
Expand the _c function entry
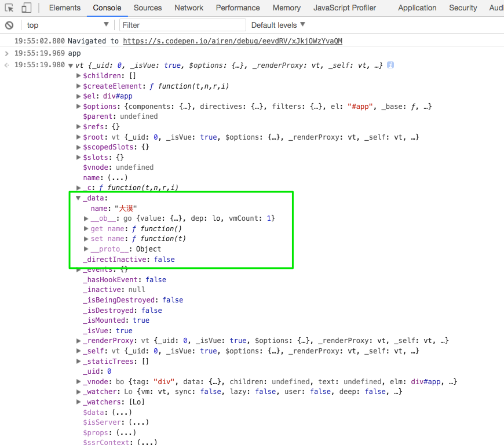(x=78, y=188)
